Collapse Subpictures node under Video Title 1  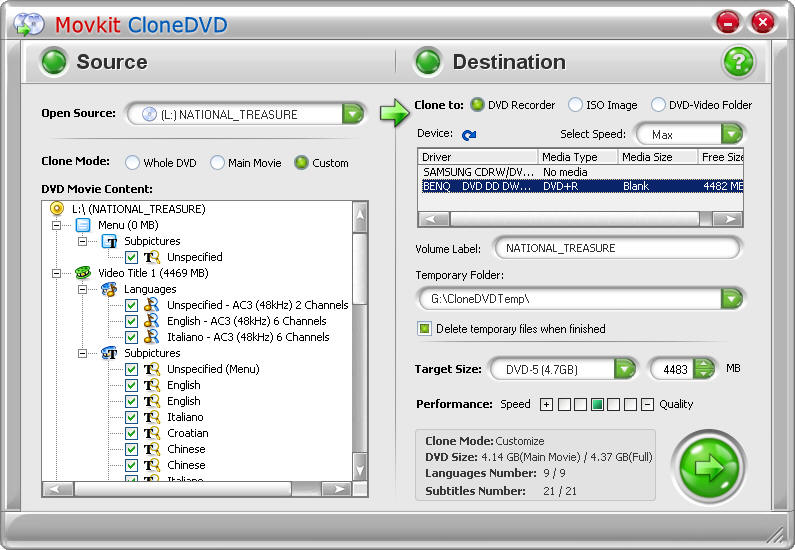83,353
